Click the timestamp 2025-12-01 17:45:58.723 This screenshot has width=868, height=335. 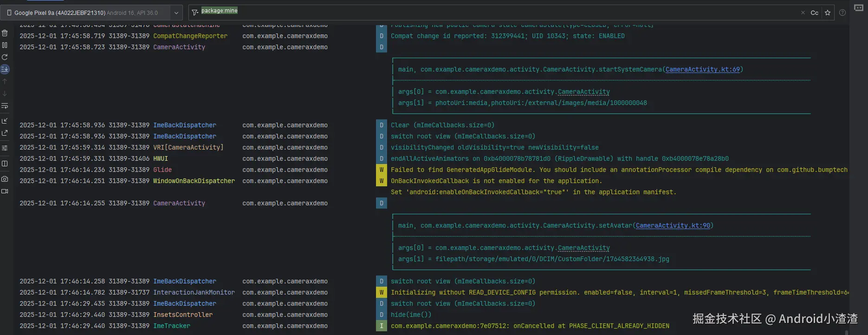pos(62,47)
